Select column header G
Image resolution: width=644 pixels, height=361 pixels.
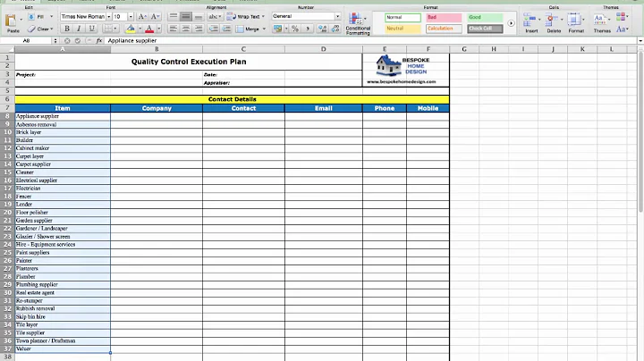point(464,49)
